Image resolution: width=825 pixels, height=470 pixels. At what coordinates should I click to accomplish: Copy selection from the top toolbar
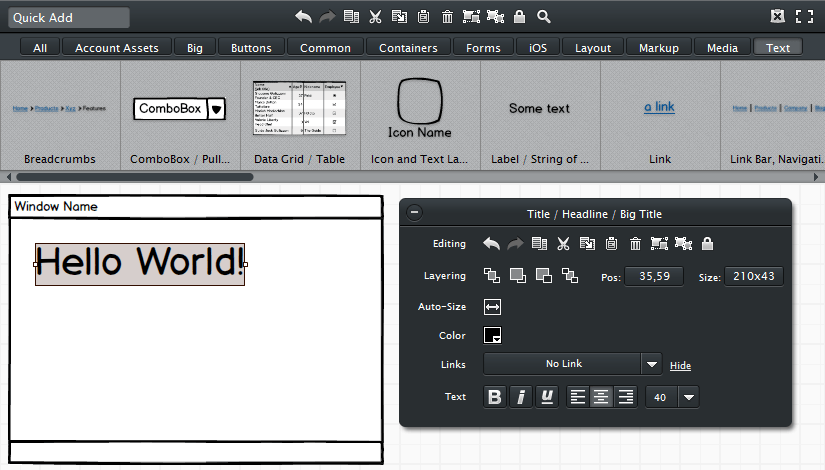399,17
